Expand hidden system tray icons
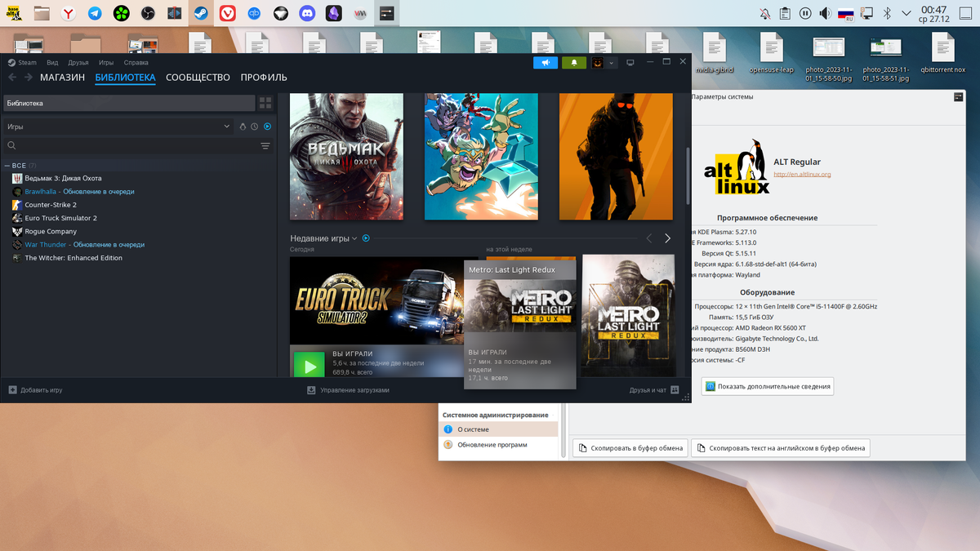This screenshot has width=980, height=551. (x=906, y=13)
